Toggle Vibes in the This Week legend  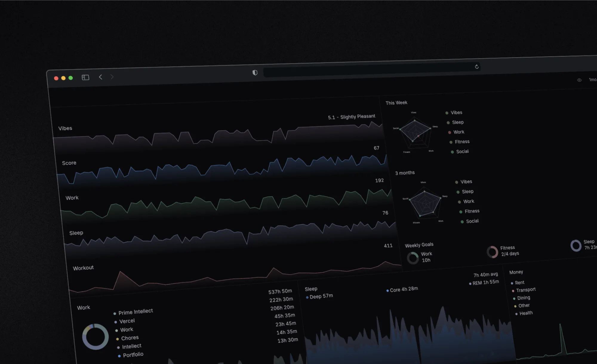454,112
